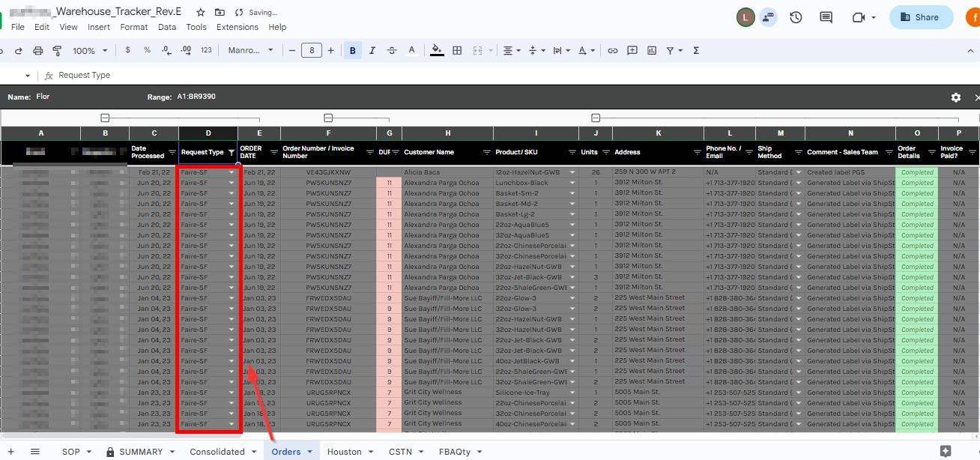Click the collaborator avatar L
980x460 pixels.
pos(745,17)
